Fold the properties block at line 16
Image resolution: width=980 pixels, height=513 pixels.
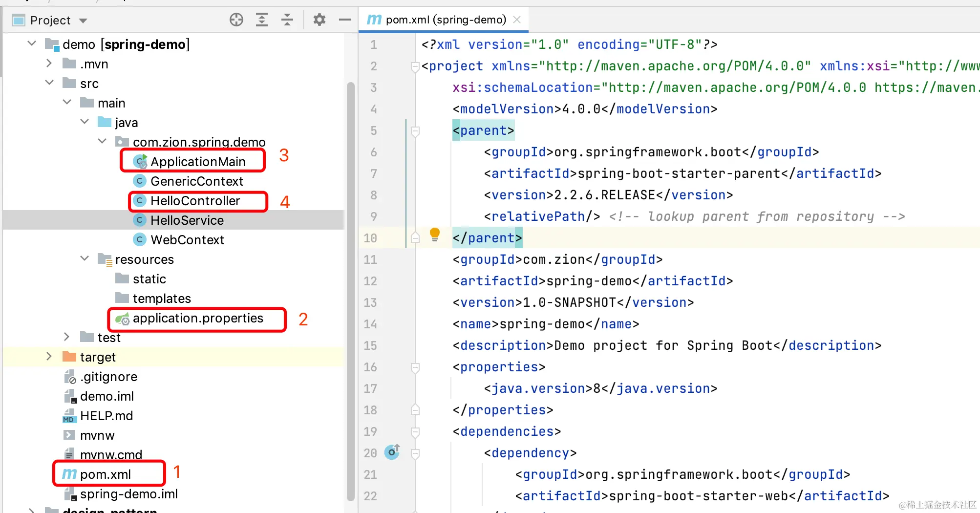415,367
